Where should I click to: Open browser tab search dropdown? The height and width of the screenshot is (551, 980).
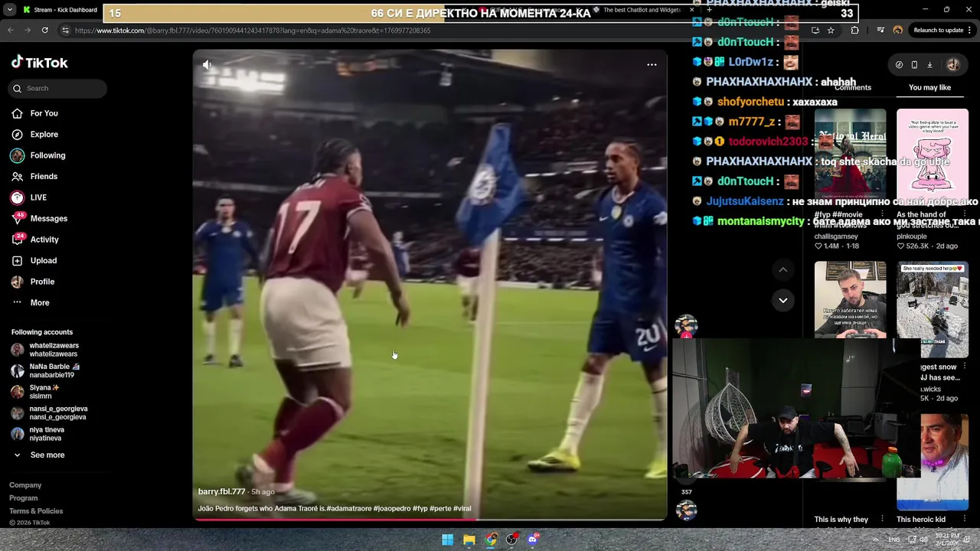(x=9, y=10)
